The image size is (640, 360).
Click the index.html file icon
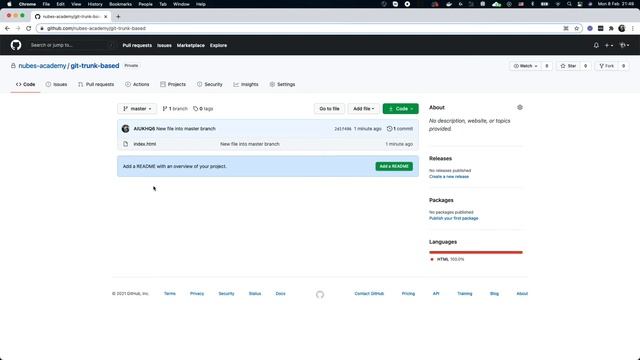coord(125,144)
